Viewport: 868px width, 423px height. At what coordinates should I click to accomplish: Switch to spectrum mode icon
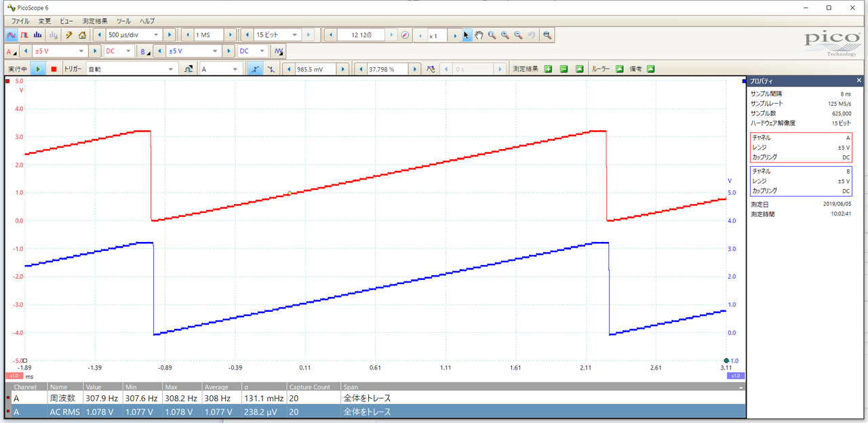(38, 35)
